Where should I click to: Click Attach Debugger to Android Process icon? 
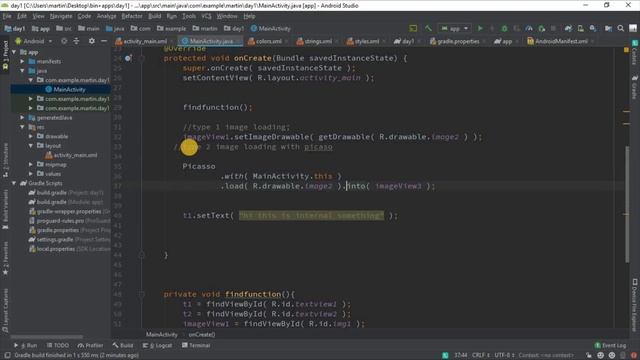pos(542,28)
